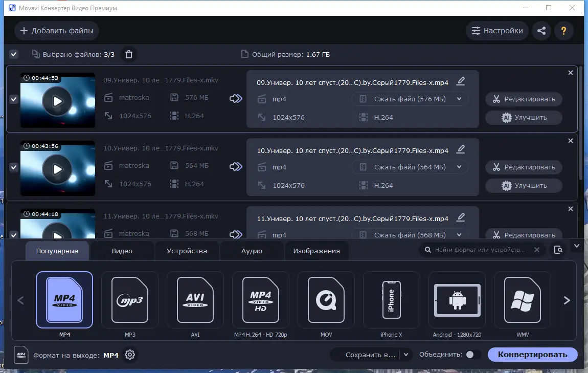Open the Устройства tab
Viewport: 588px width, 373px height.
(x=187, y=251)
